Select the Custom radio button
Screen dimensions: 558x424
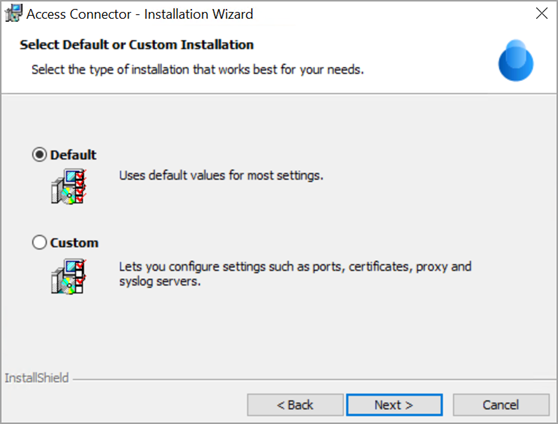point(39,242)
